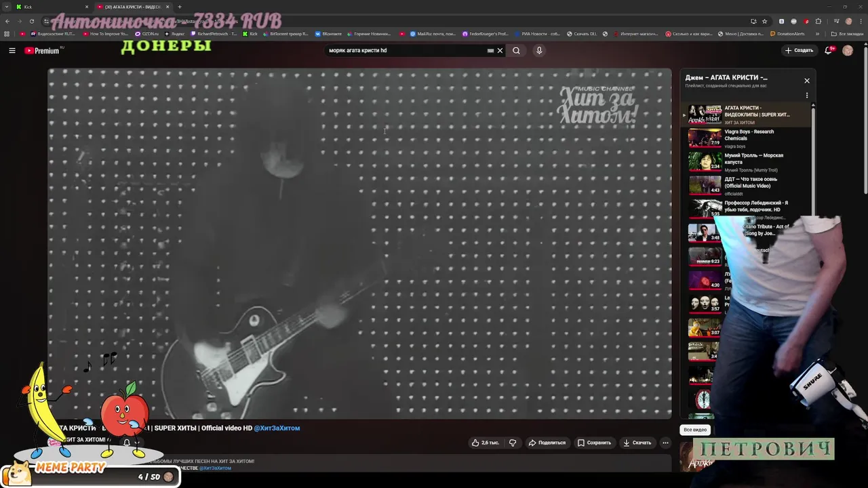Open the How To Improve Yo... bookmark
Image resolution: width=868 pixels, height=488 pixels.
tap(105, 34)
